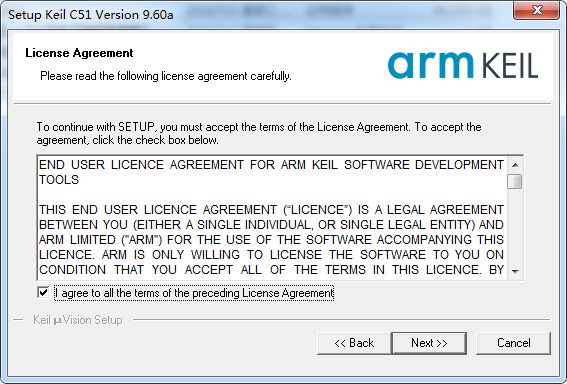The image size is (567, 384).
Task: Click the Keil µVision Setup label
Action: pos(78,320)
